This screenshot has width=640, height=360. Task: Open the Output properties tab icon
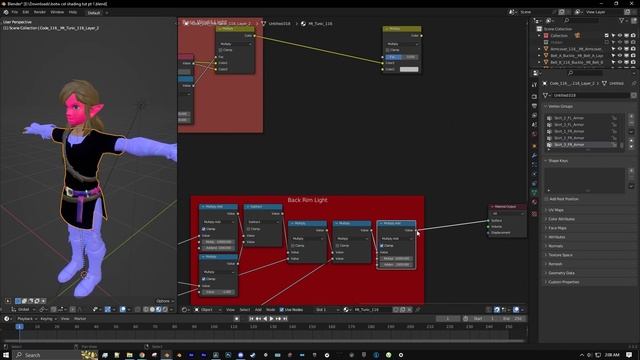coord(535,106)
